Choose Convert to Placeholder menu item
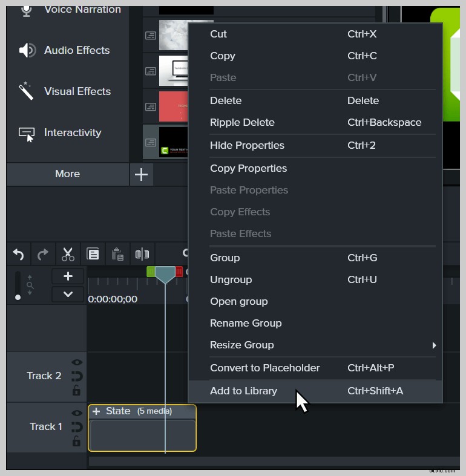Viewport: 466px width, 476px height. click(315, 368)
